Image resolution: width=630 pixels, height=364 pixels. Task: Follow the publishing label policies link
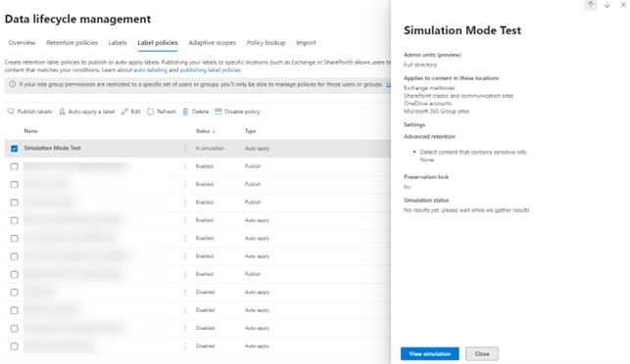[x=210, y=69]
